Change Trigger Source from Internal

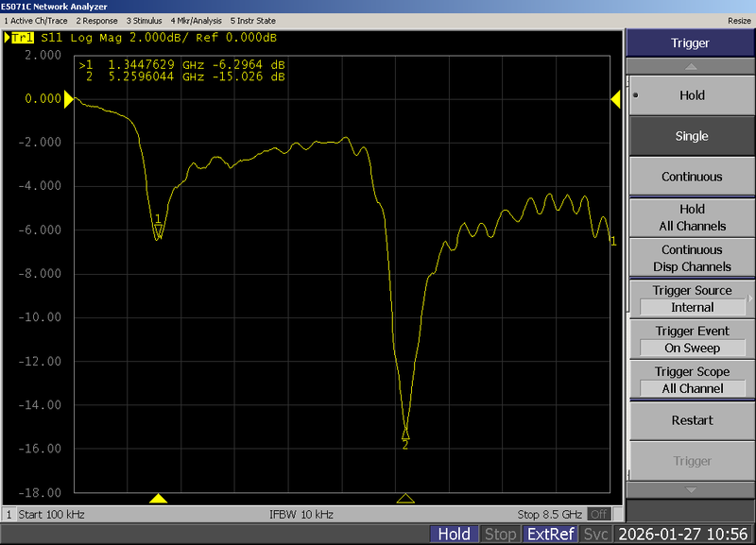[691, 307]
